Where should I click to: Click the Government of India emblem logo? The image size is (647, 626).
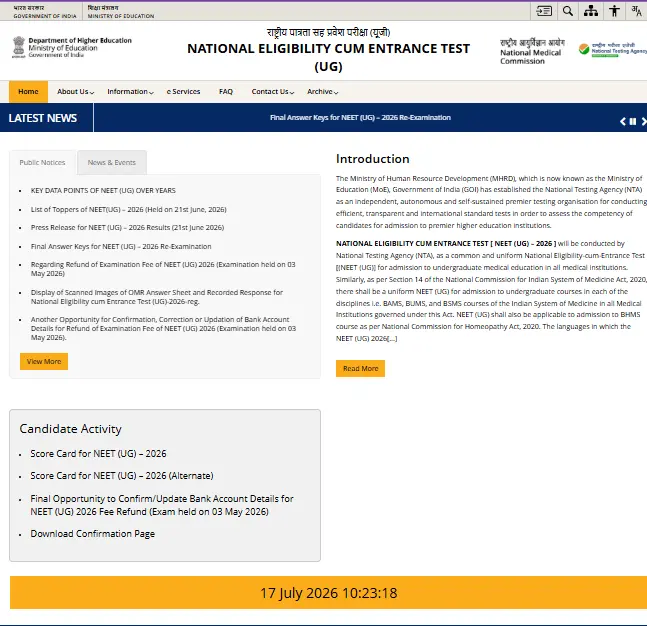coord(19,47)
